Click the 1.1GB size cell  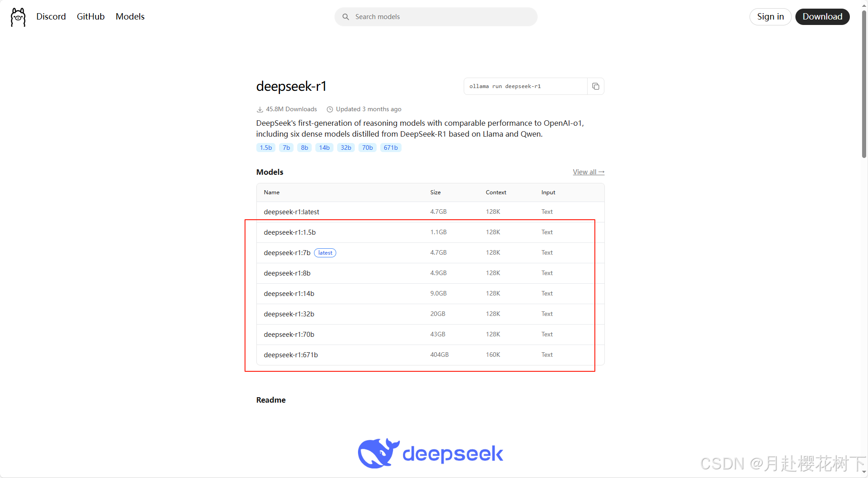(x=438, y=232)
